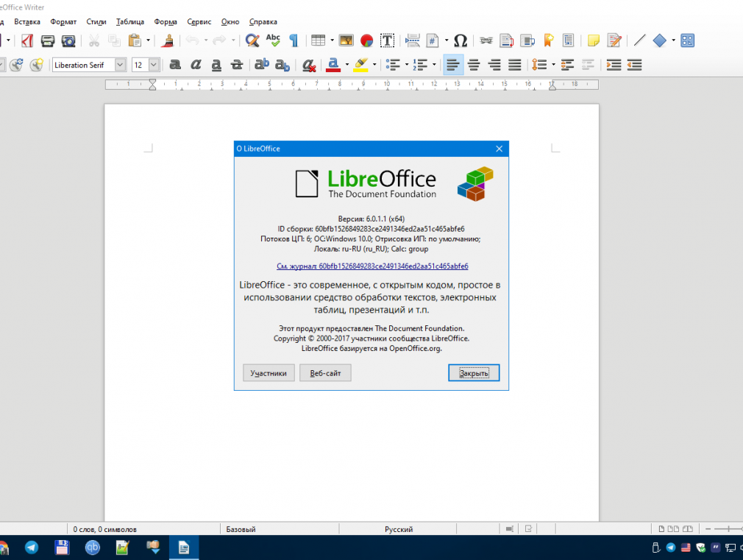Insert a chart from toolbar

click(x=366, y=40)
